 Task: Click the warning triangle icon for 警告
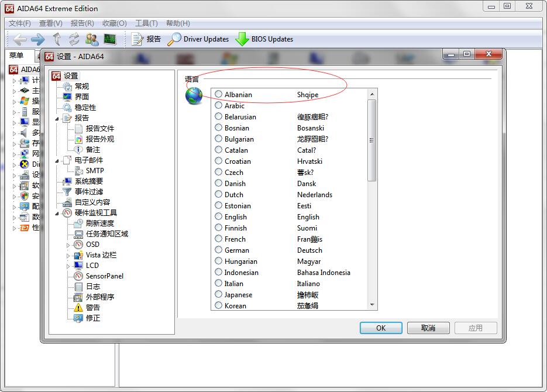click(78, 308)
